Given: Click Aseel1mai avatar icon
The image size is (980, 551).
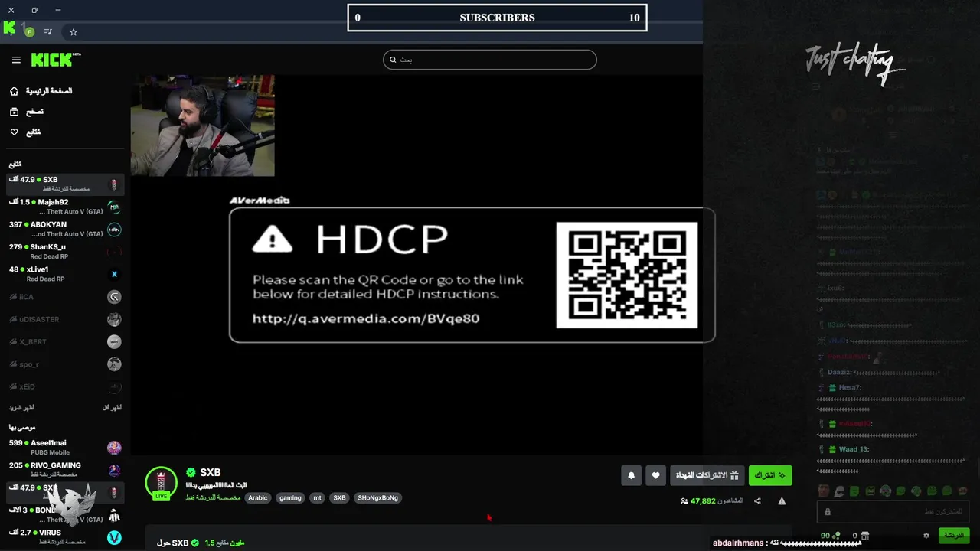Looking at the screenshot, I should pyautogui.click(x=114, y=448).
